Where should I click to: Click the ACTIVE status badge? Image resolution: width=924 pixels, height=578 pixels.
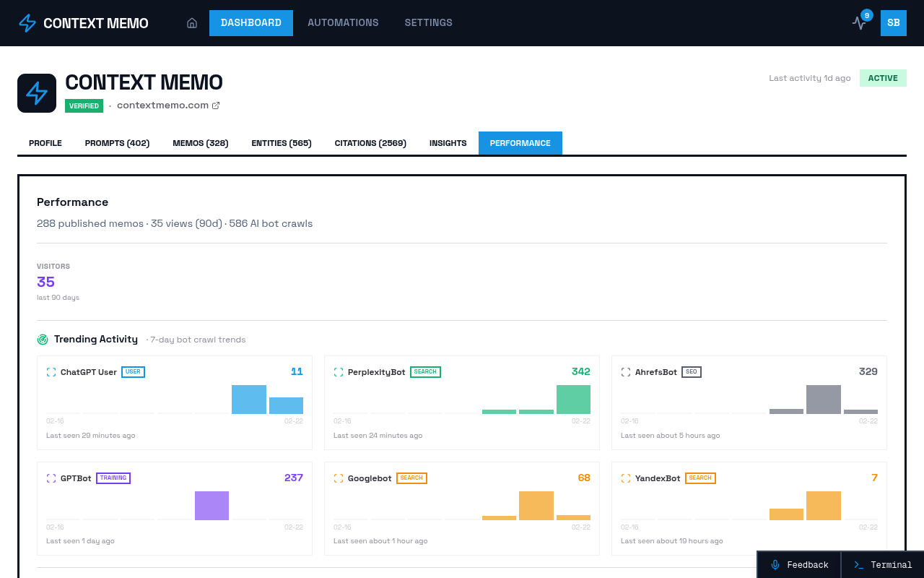point(883,77)
